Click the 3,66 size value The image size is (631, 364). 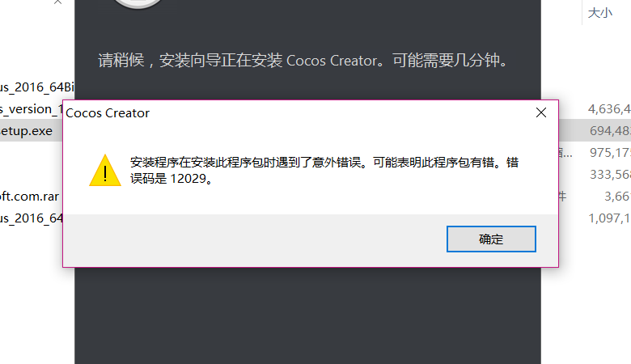tap(617, 197)
